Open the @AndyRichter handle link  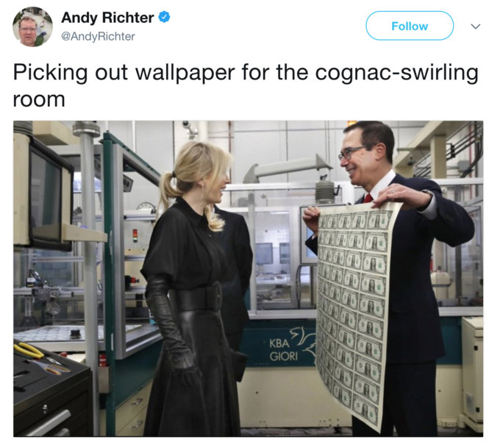point(98,36)
